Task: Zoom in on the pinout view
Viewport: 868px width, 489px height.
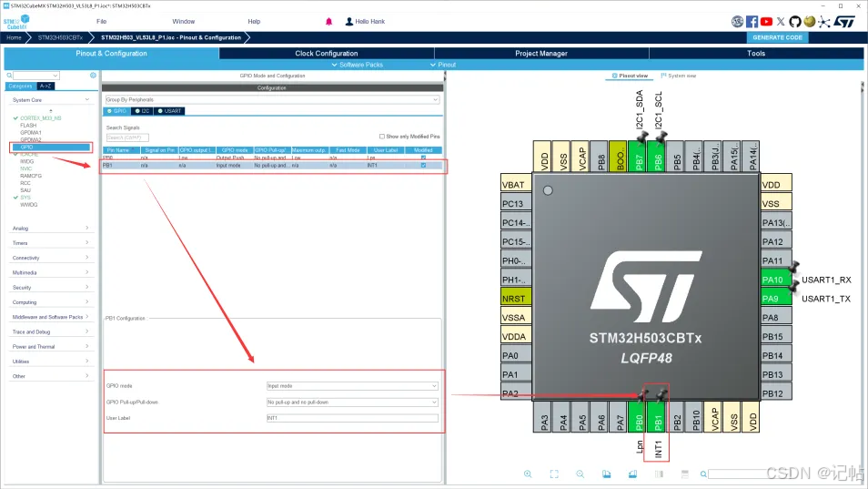Action: point(529,474)
